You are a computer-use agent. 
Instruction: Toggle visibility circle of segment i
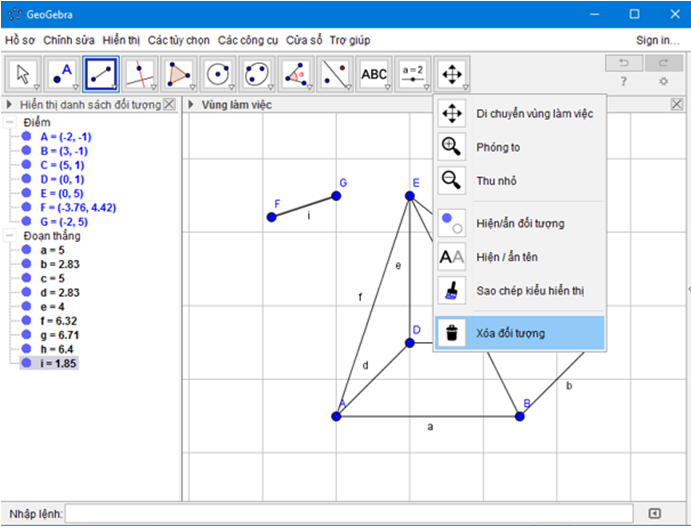click(x=27, y=363)
